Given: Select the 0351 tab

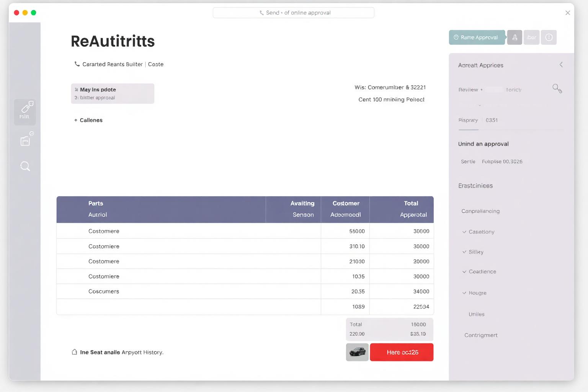Looking at the screenshot, I should [492, 120].
